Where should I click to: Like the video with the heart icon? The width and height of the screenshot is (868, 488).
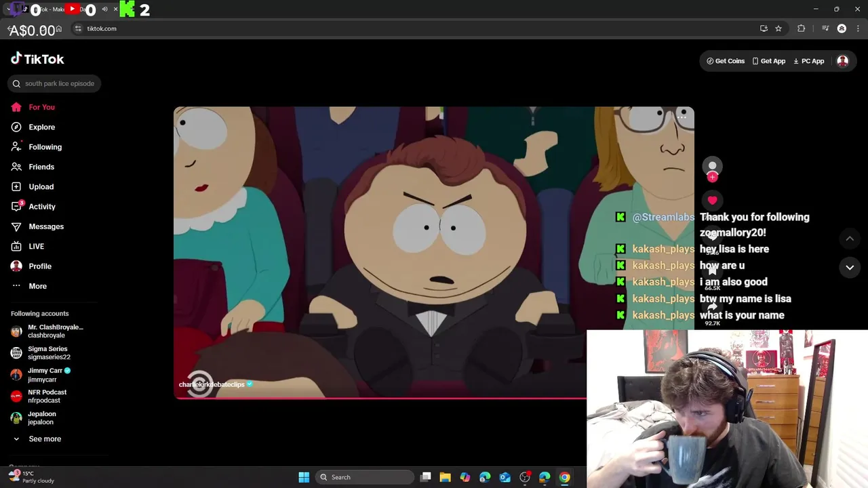(712, 200)
